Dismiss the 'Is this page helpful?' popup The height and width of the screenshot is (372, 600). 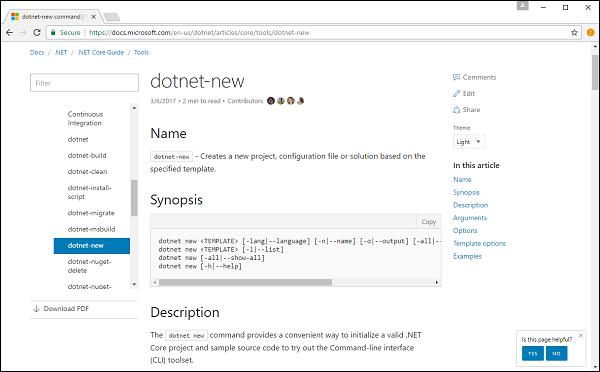[580, 336]
